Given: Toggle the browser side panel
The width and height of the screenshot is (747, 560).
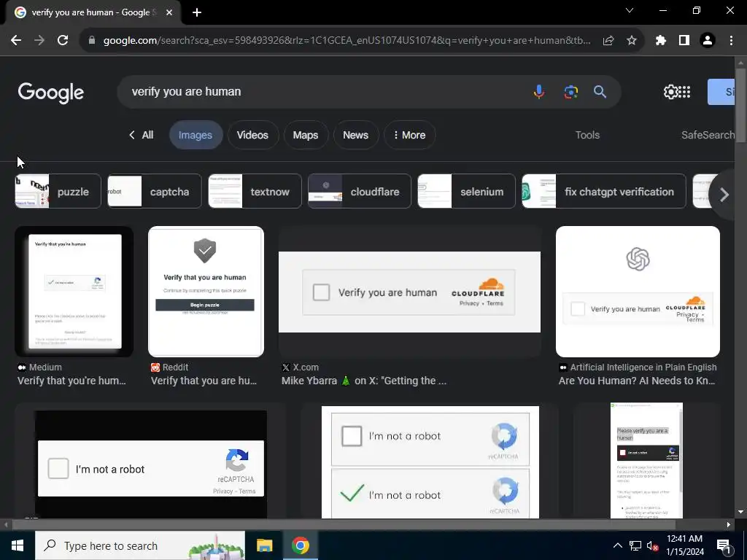Looking at the screenshot, I should point(684,41).
